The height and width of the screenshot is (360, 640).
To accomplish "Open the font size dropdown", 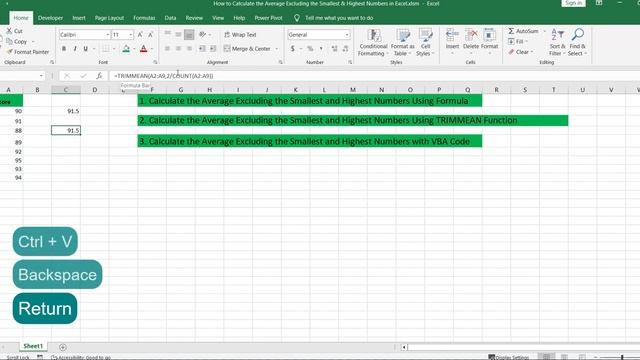I will pos(131,35).
